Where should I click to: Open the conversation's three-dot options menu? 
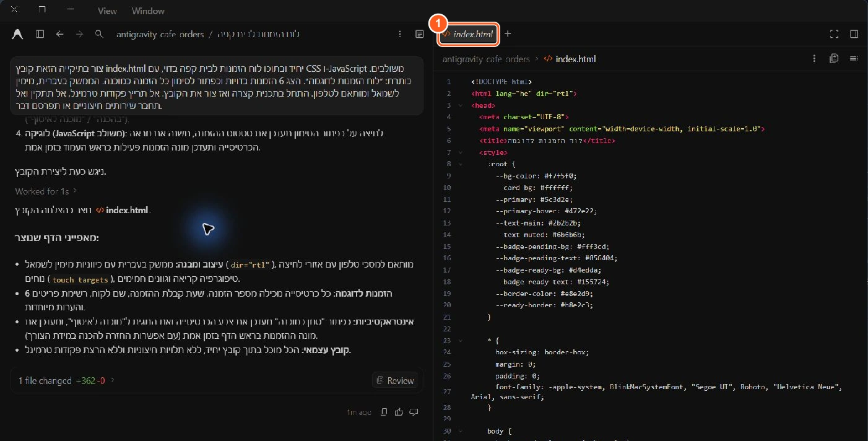point(401,34)
